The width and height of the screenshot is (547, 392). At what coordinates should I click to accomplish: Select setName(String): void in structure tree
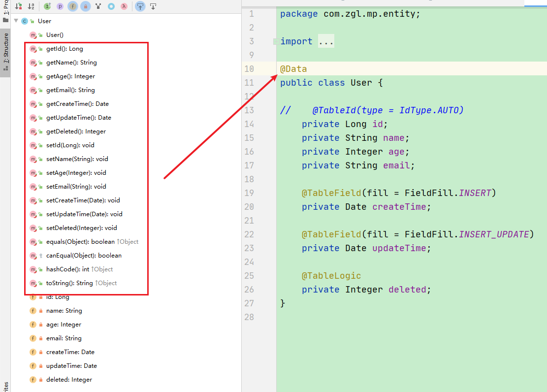point(77,159)
